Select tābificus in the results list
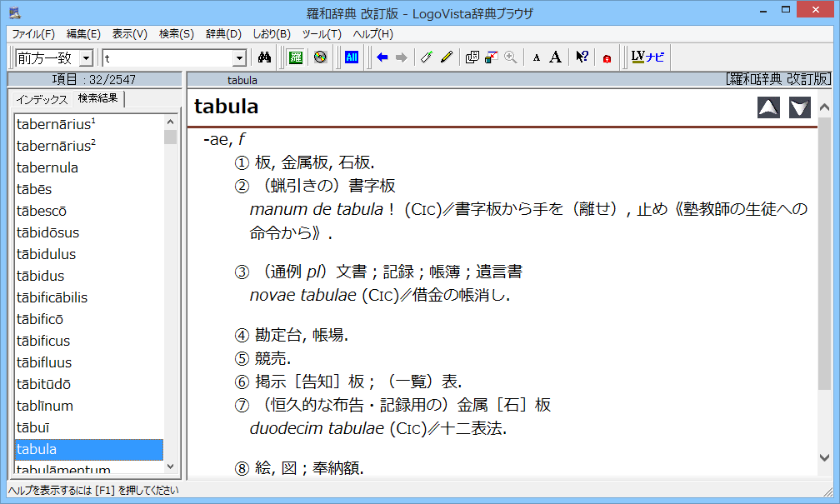This screenshot has height=504, width=840. click(x=43, y=341)
